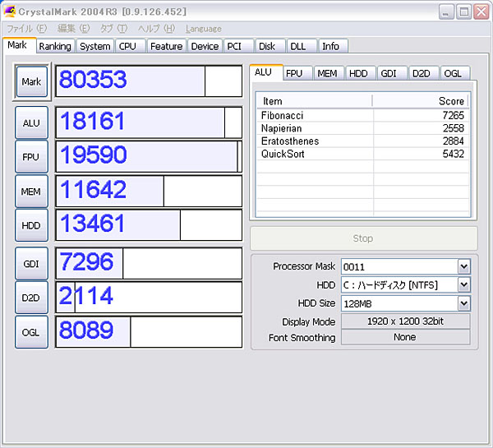Select the FPU results sub-tab

[297, 73]
